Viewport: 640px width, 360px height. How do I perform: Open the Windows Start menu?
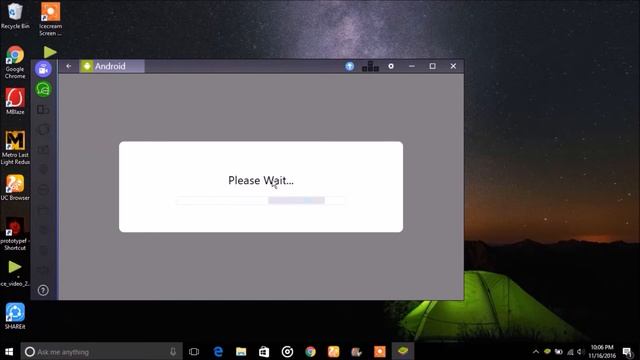coord(9,351)
